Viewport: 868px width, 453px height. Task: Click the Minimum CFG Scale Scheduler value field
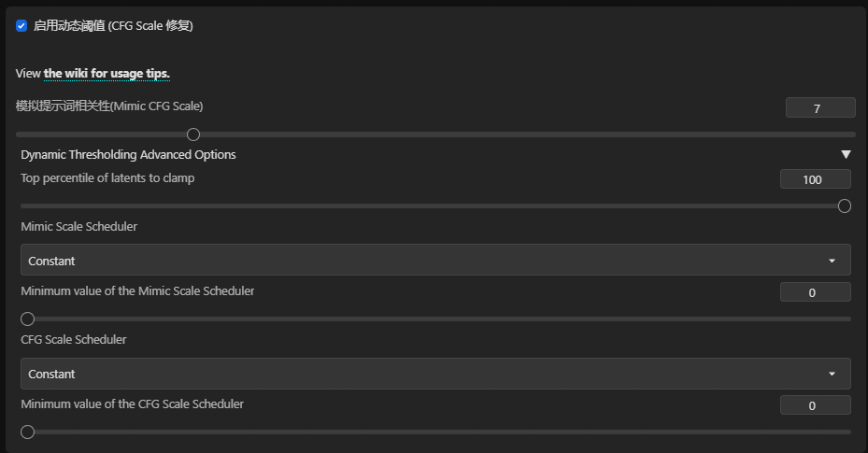pyautogui.click(x=815, y=405)
